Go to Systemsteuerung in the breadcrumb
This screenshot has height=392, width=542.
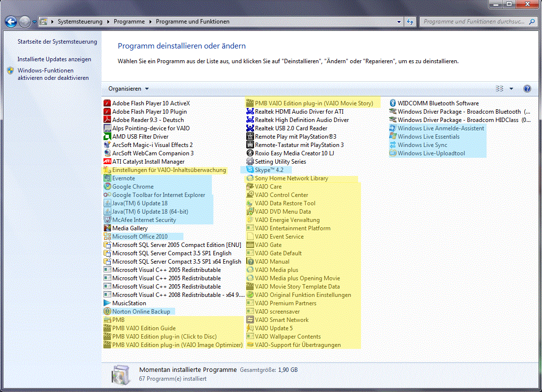tap(80, 22)
